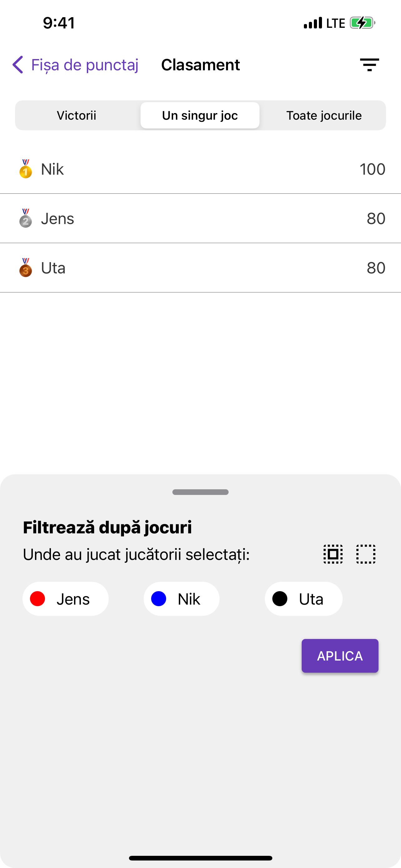The image size is (401, 868).
Task: Tap the silver medal next to Jens
Action: 26,218
